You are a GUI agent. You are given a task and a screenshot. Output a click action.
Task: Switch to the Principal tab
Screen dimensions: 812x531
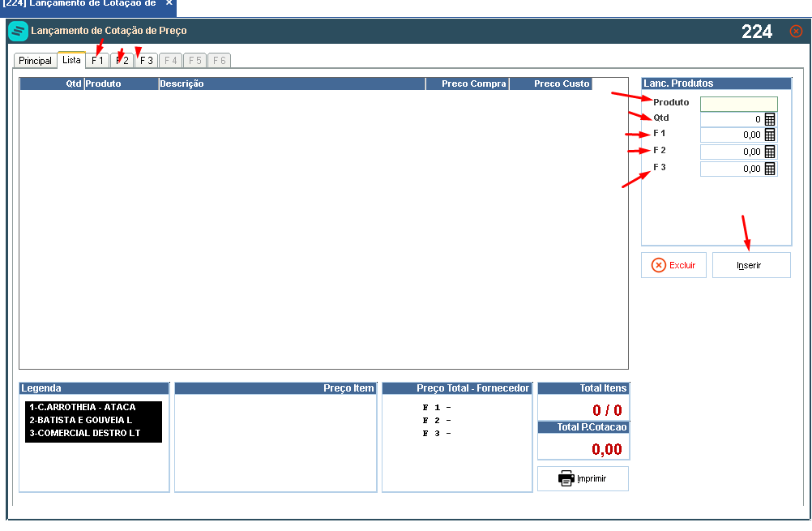point(35,61)
